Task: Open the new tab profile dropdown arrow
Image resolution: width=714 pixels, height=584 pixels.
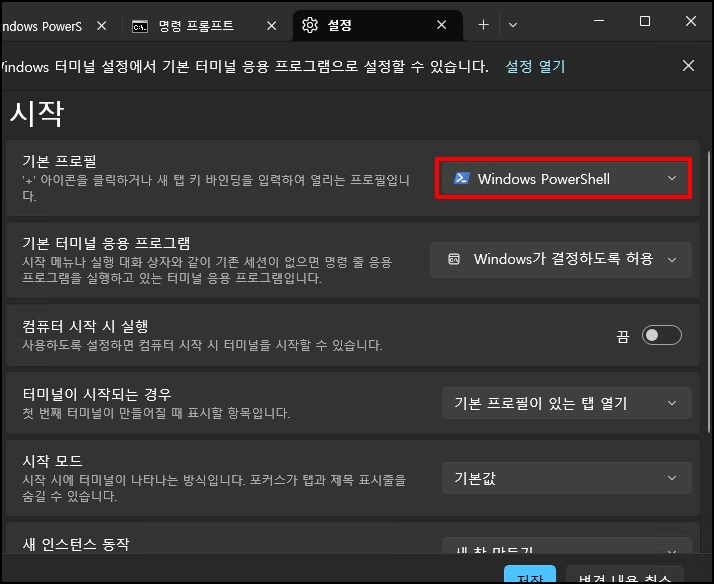Action: (x=513, y=25)
